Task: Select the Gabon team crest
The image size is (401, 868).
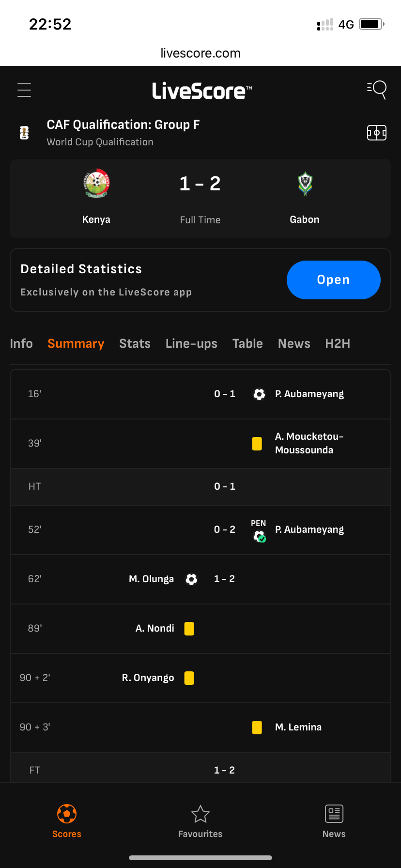Action: (305, 184)
